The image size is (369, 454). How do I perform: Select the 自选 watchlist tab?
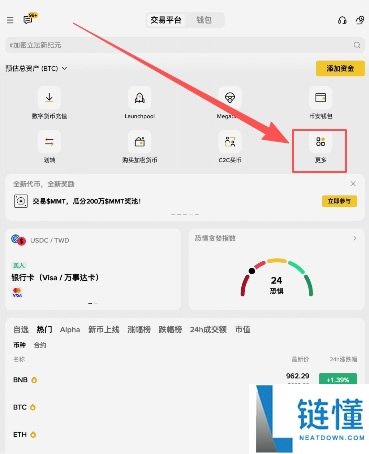point(21,329)
